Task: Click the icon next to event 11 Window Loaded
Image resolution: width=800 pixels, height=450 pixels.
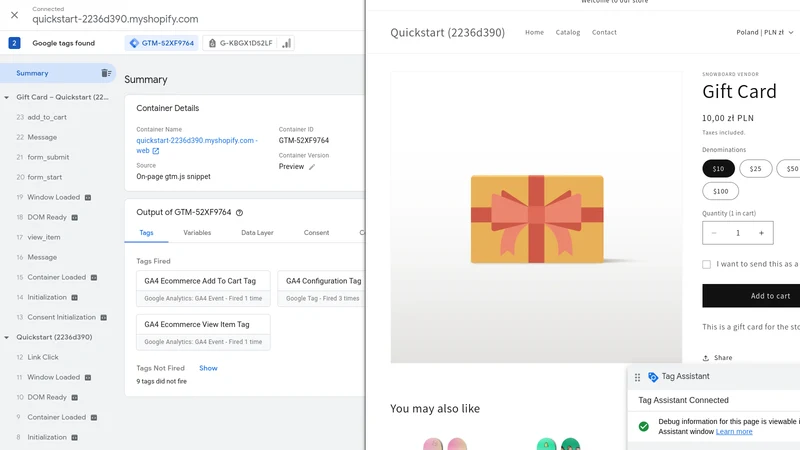Action: (x=88, y=378)
